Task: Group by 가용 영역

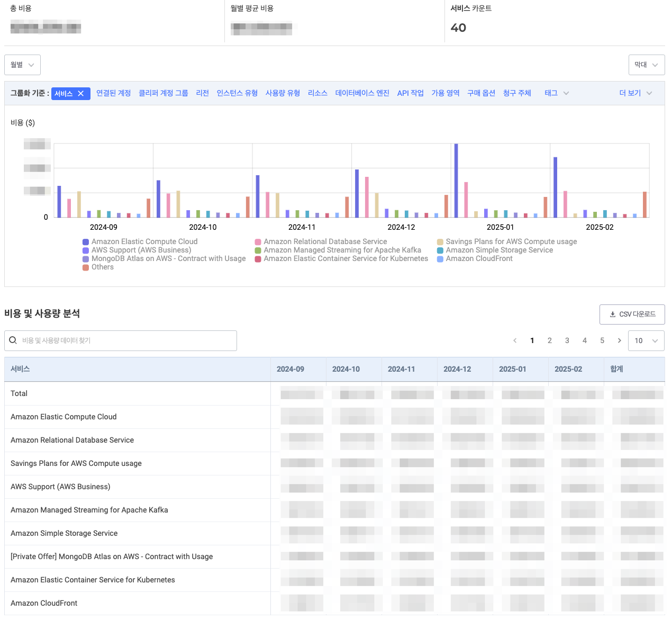Action: point(445,93)
